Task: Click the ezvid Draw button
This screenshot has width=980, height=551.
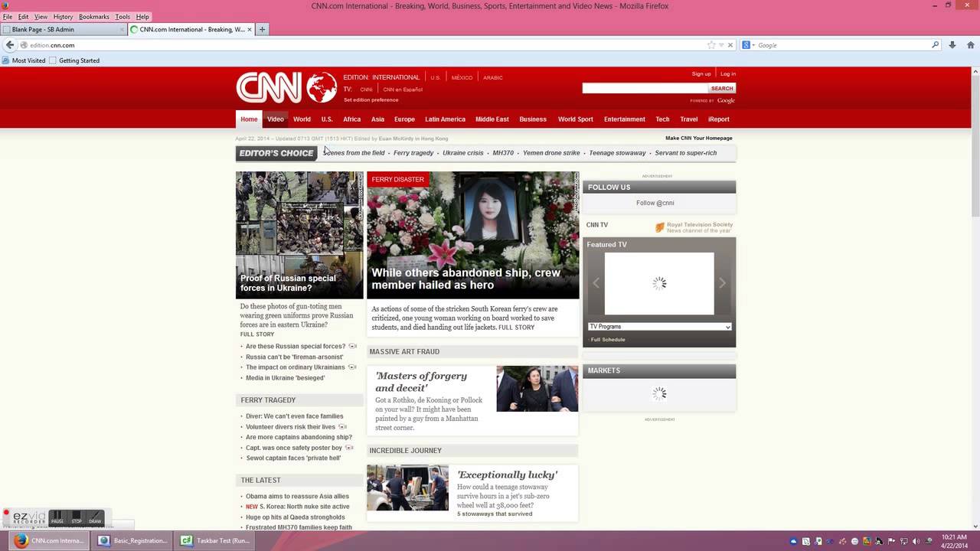Action: point(95,517)
